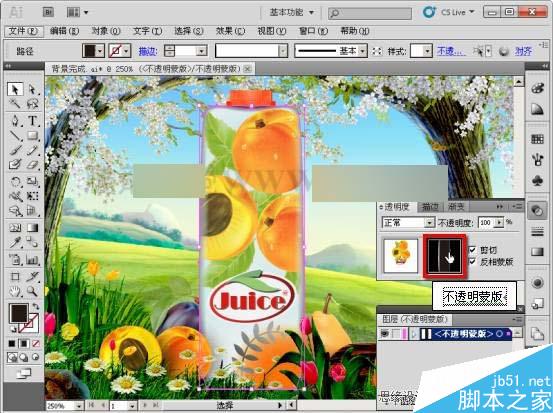Launch Adobe Bridge from the Br icon
Image resolution: width=553 pixels, height=413 pixels.
pos(48,12)
